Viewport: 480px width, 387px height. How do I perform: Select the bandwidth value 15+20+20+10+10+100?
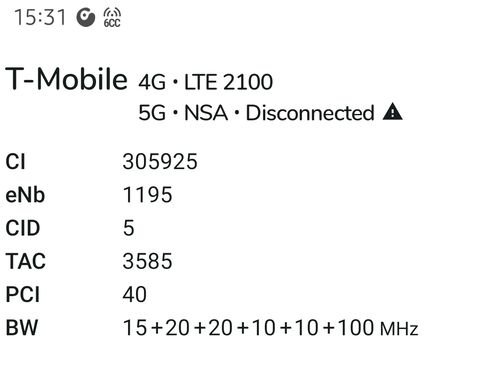pyautogui.click(x=249, y=327)
